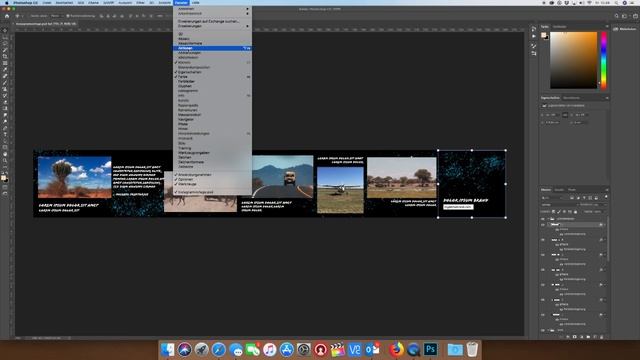
Task: Open Firefox from the Dock
Action: tap(396, 349)
